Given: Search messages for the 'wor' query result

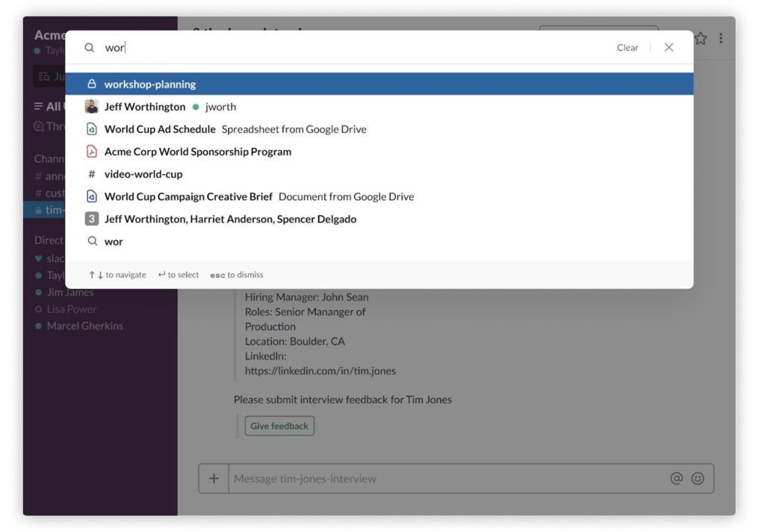Looking at the screenshot, I should coord(379,241).
